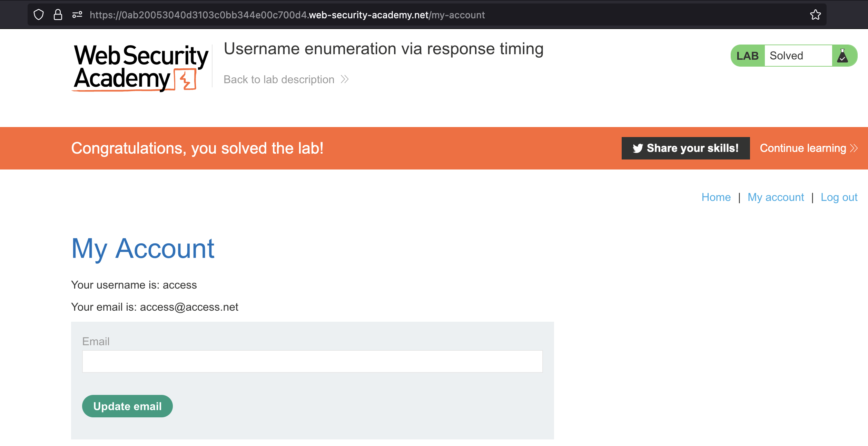Open the My account navigation link
This screenshot has height=446, width=868.
click(776, 197)
